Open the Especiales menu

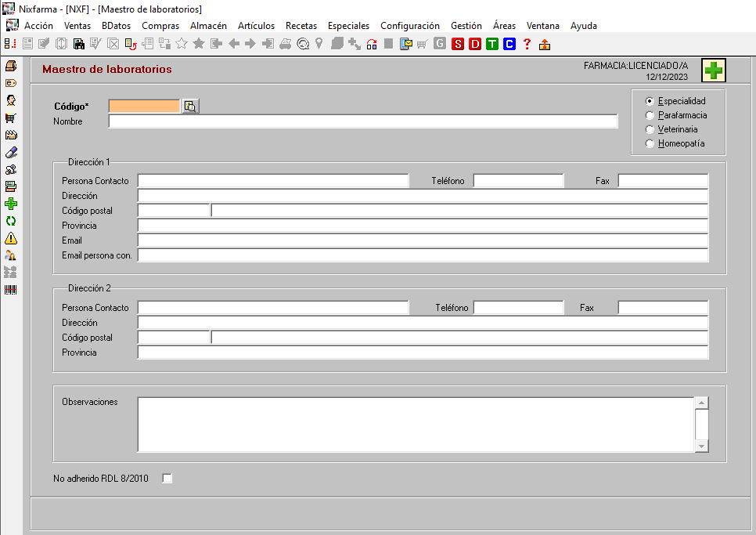coord(348,26)
